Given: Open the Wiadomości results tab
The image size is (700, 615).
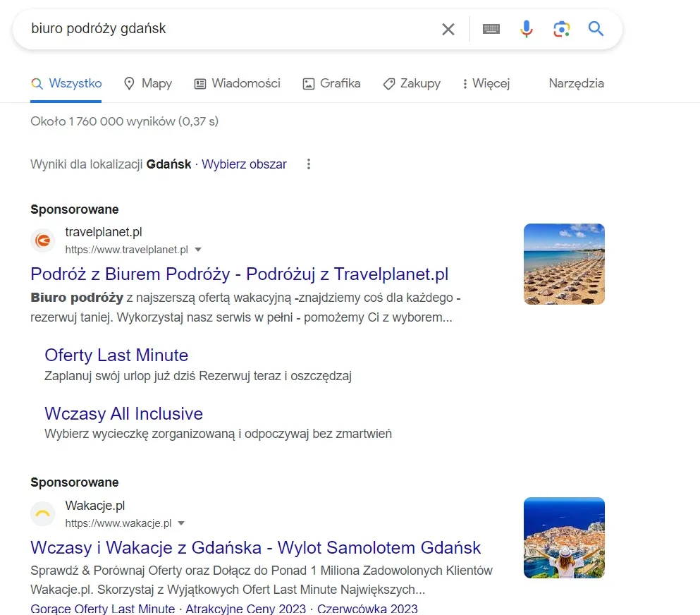Looking at the screenshot, I should click(237, 83).
